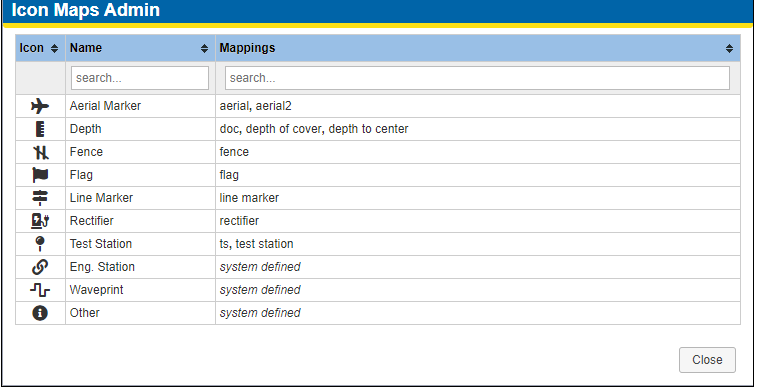
Task: Sort by the Icon column arrows
Action: (x=54, y=48)
